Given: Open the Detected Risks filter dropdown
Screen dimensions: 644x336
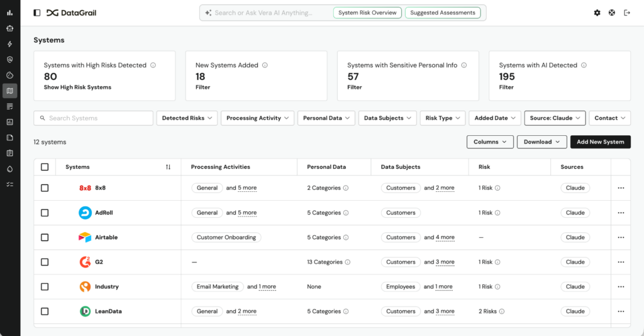Looking at the screenshot, I should coord(187,118).
